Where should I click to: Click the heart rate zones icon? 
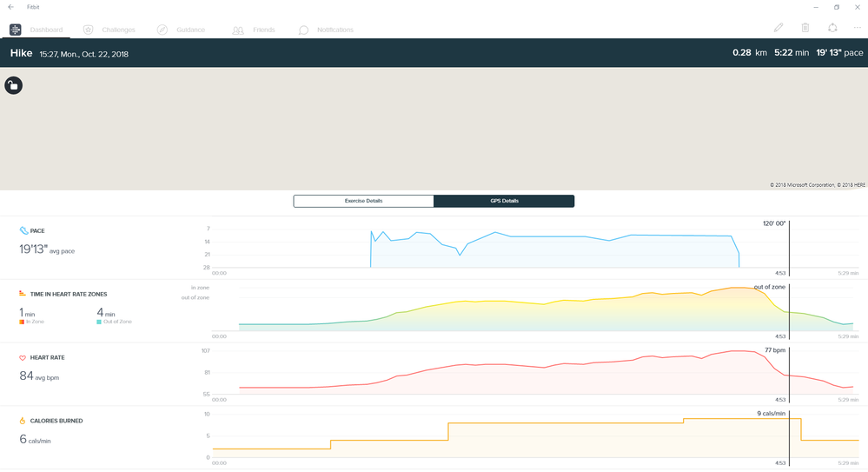coord(23,295)
